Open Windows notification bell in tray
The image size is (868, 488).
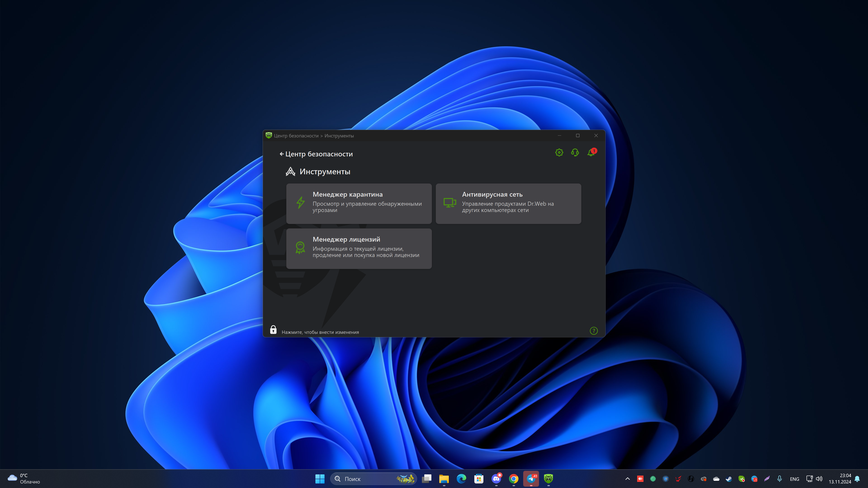tap(857, 479)
